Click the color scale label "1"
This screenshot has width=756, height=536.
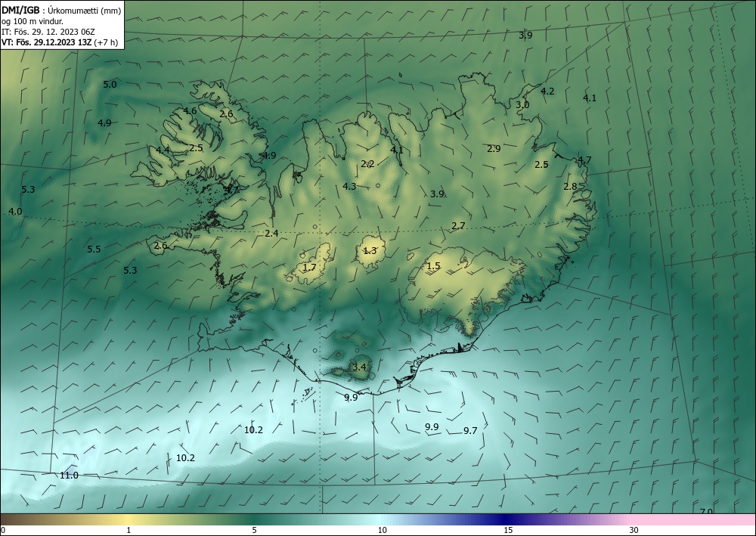point(129,530)
